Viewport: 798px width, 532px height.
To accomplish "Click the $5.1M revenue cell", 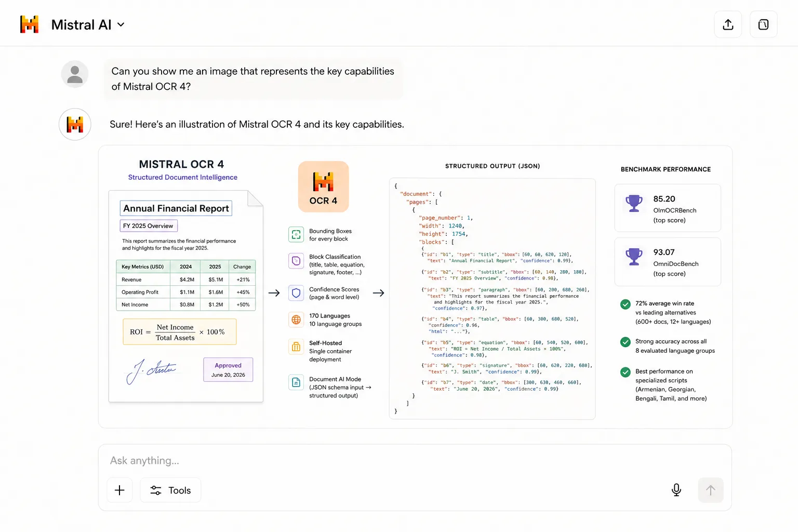I will pos(216,280).
